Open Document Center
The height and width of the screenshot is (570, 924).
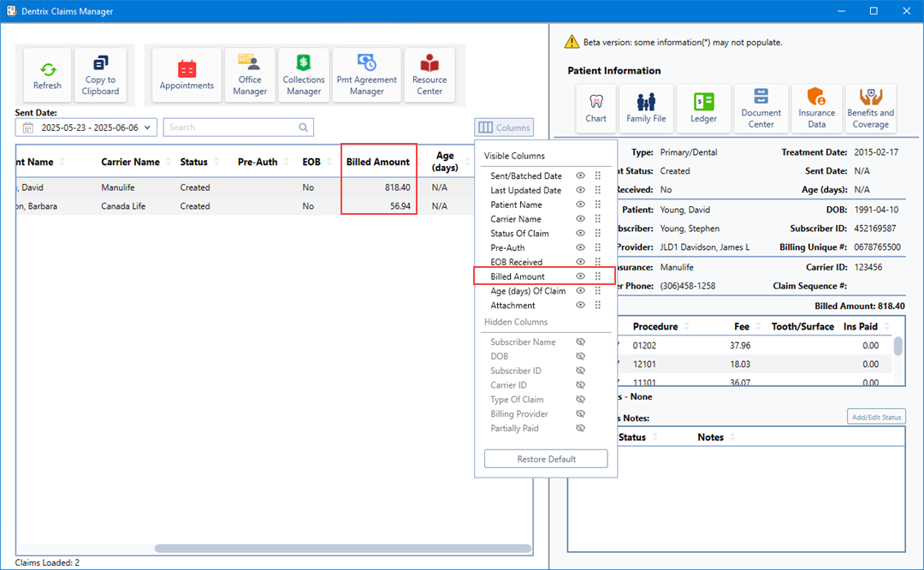tap(761, 108)
